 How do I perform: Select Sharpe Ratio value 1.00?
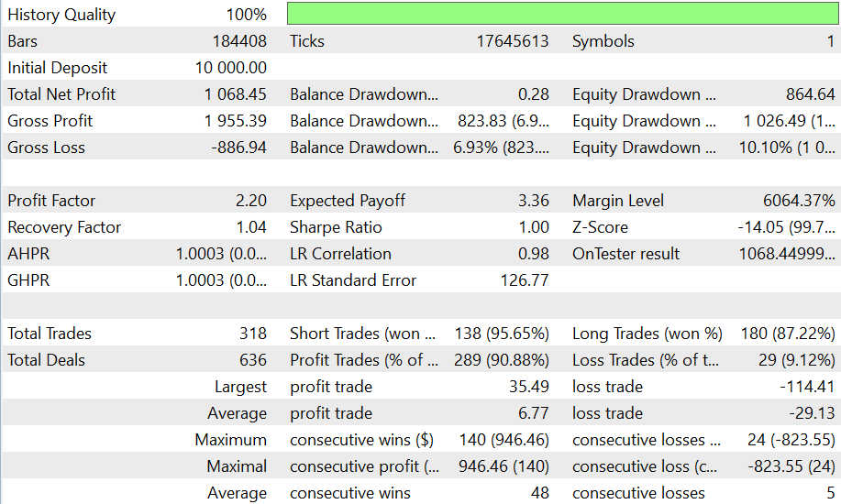pos(534,227)
